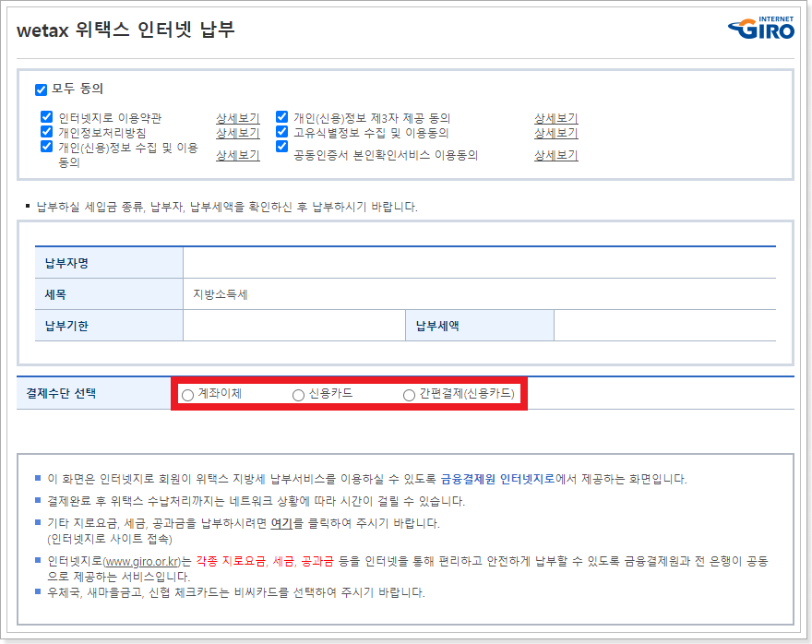The image size is (812, 644).
Task: Toggle the 모두 동의 checkbox
Action: point(41,89)
